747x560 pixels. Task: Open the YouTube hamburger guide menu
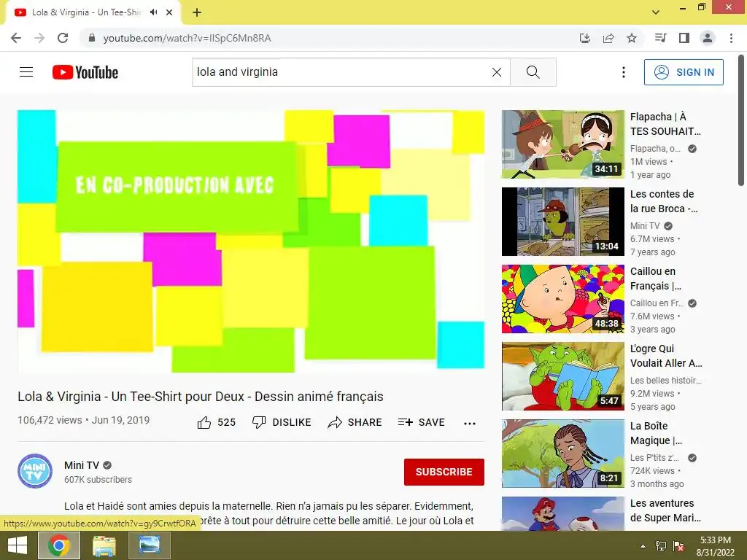tap(26, 72)
